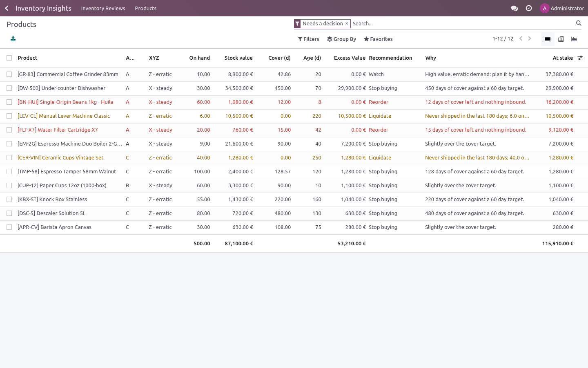Open the Descaler Solution 5L row

(x=294, y=213)
